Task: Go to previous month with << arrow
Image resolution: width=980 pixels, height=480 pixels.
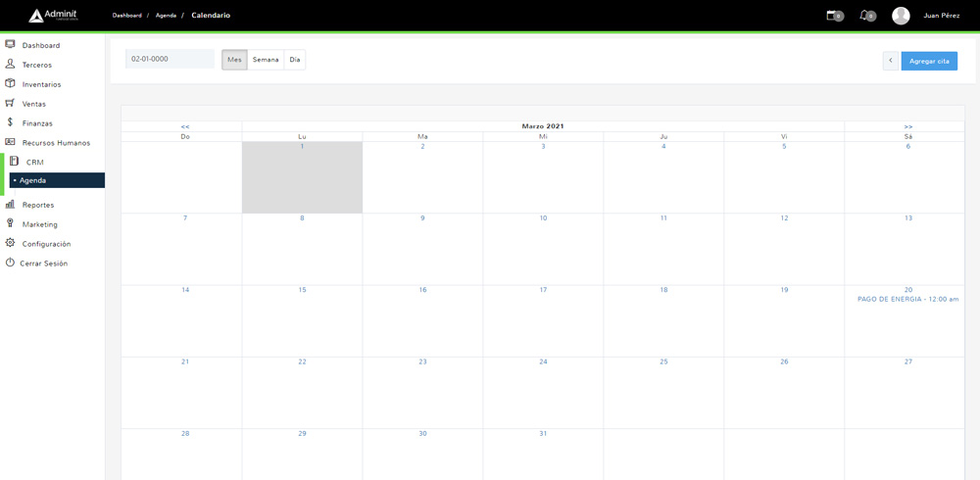Action: [x=185, y=126]
